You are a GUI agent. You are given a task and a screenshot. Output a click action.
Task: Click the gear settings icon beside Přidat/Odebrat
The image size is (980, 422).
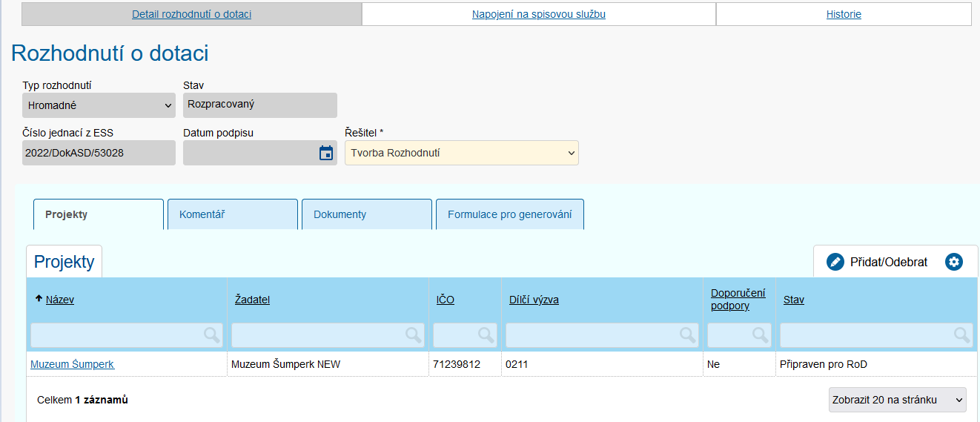[x=953, y=262]
